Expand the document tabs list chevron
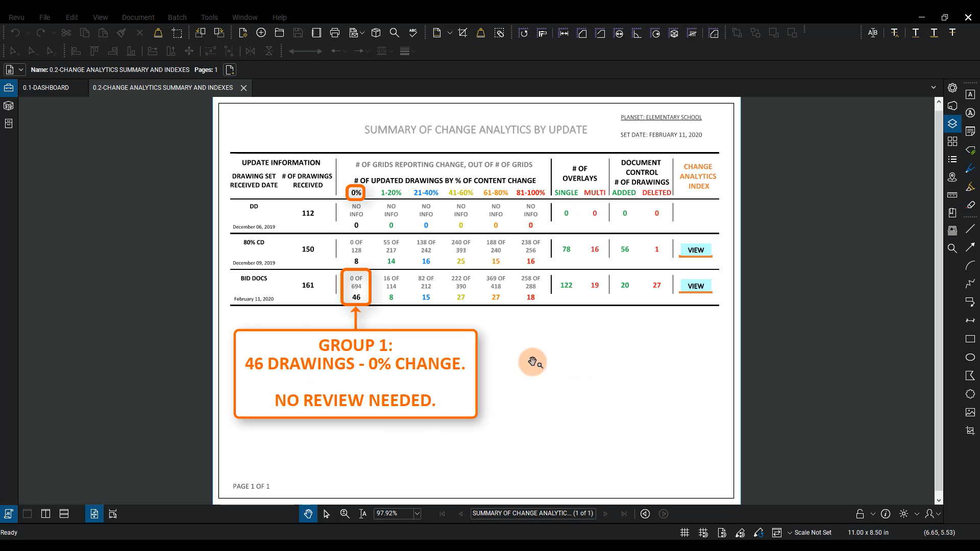Viewport: 980px width, 551px height. coord(933,88)
